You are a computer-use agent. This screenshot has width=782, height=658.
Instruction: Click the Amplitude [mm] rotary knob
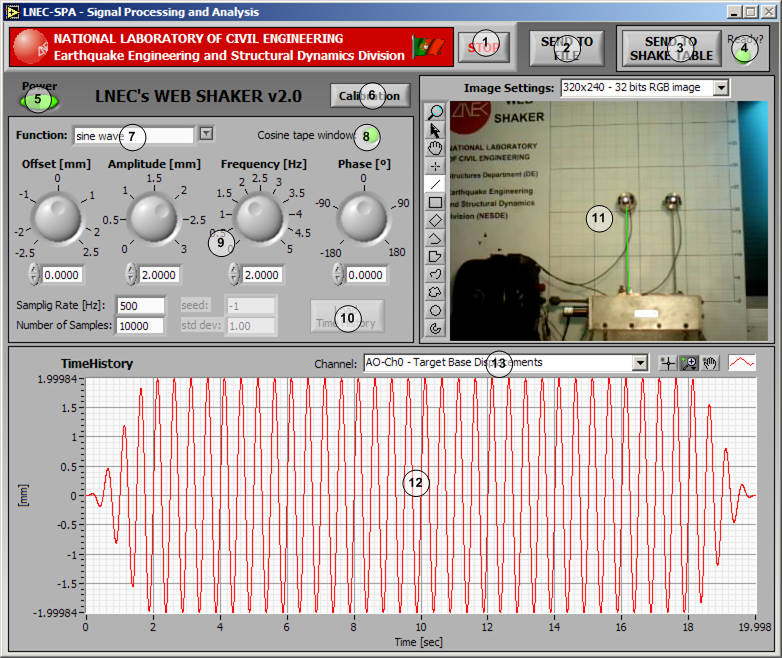point(154,218)
